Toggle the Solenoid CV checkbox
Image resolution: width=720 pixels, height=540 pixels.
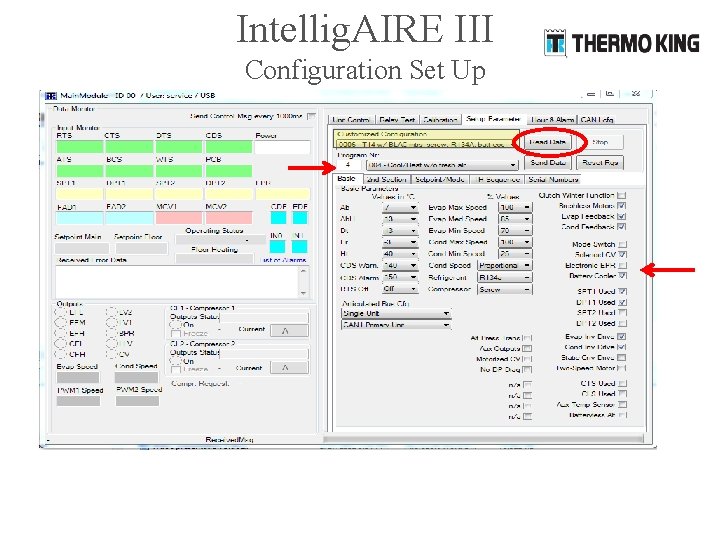coord(622,254)
